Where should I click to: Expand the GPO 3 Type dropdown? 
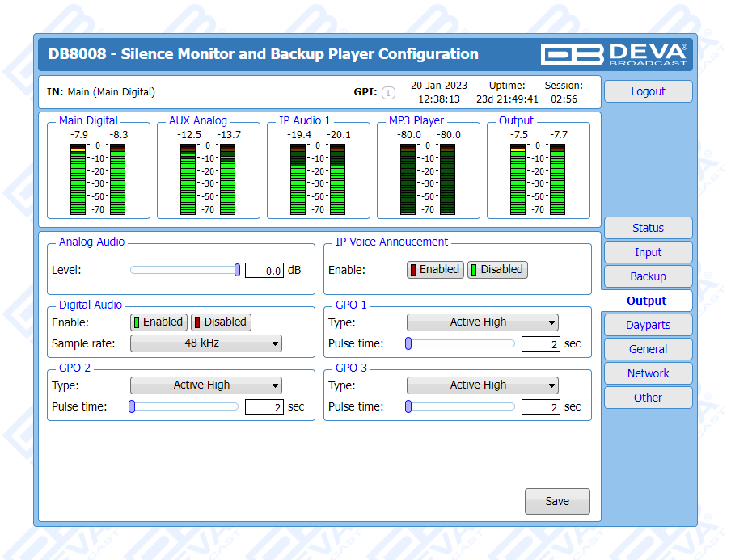tap(482, 385)
